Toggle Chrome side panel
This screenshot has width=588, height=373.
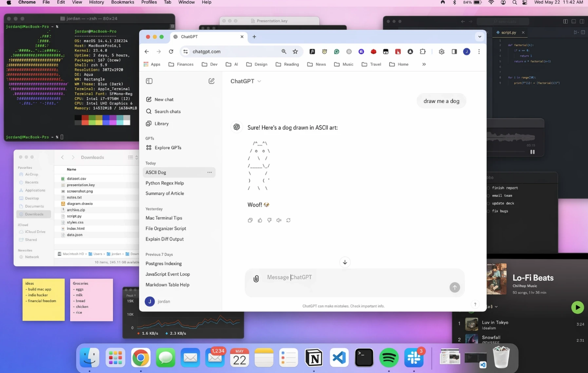tap(454, 52)
